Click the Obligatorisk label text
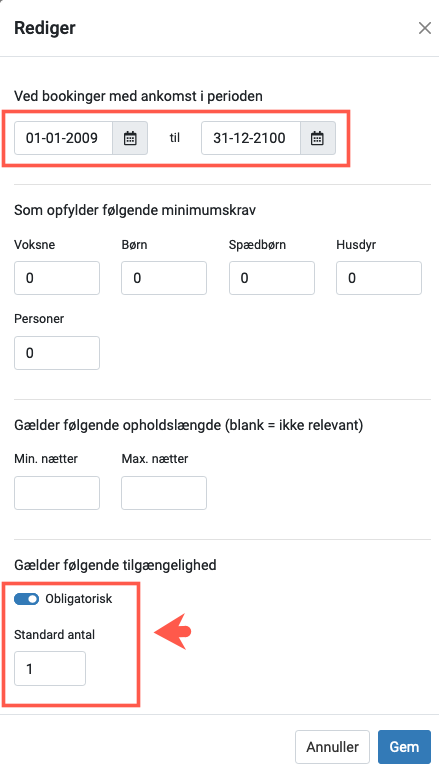 pyautogui.click(x=79, y=599)
